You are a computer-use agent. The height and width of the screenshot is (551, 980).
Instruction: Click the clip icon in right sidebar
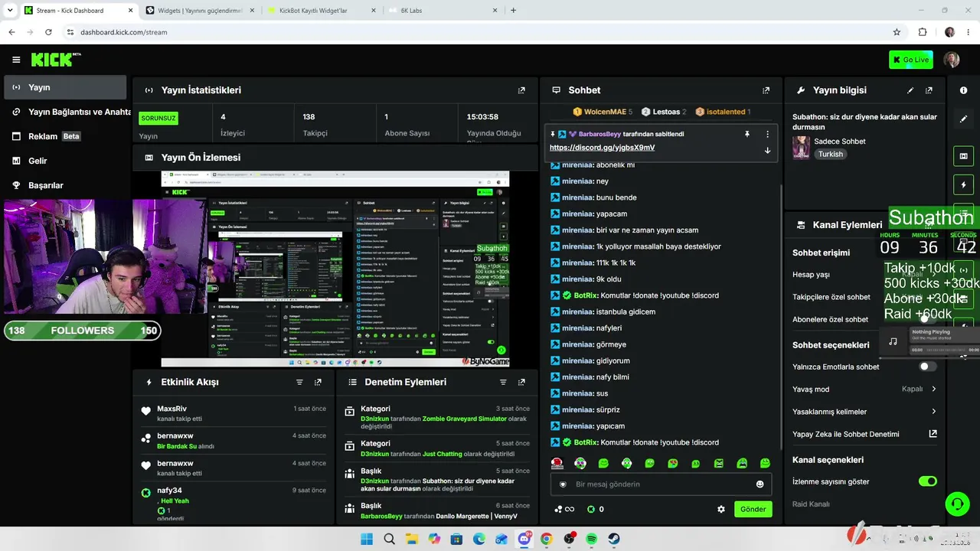963,156
